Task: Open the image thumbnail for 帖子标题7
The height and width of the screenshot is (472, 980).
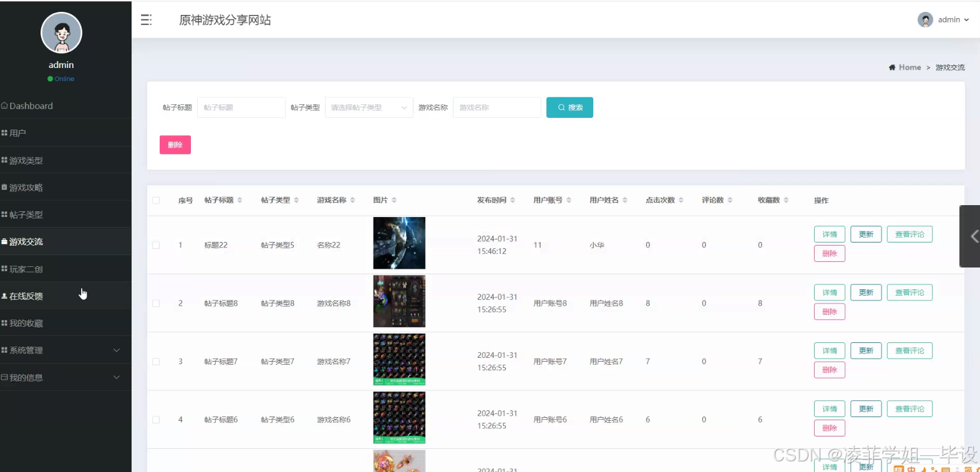Action: 399,359
